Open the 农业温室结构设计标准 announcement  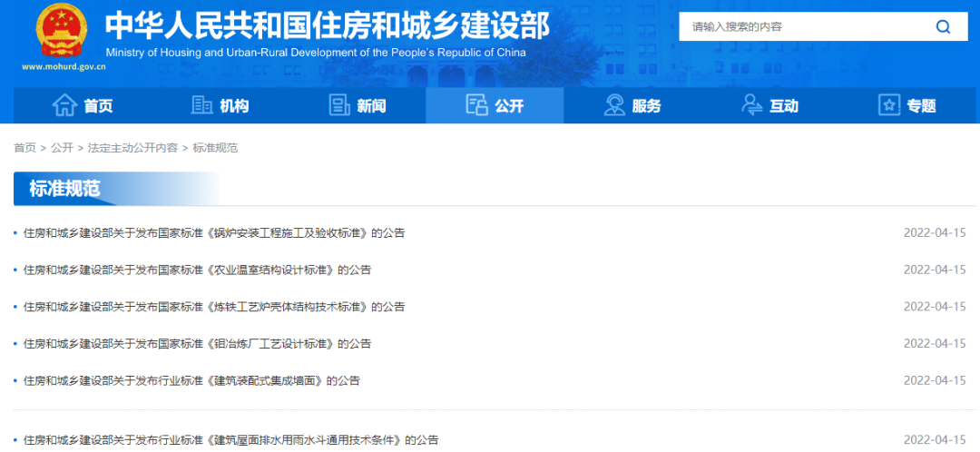point(197,270)
